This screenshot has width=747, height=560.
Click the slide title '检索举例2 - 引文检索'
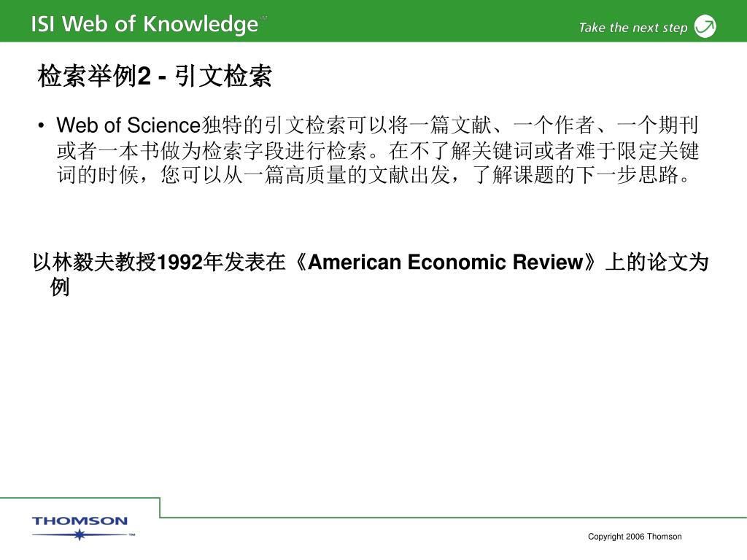coord(155,76)
